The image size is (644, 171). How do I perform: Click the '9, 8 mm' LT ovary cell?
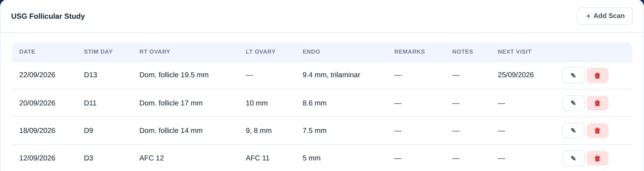pos(258,130)
